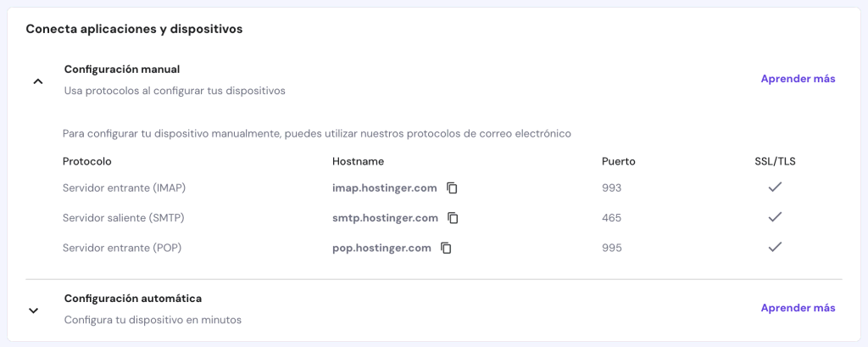868x347 pixels.
Task: Copy the smtp.hostinger.com hostname
Action: tap(453, 218)
